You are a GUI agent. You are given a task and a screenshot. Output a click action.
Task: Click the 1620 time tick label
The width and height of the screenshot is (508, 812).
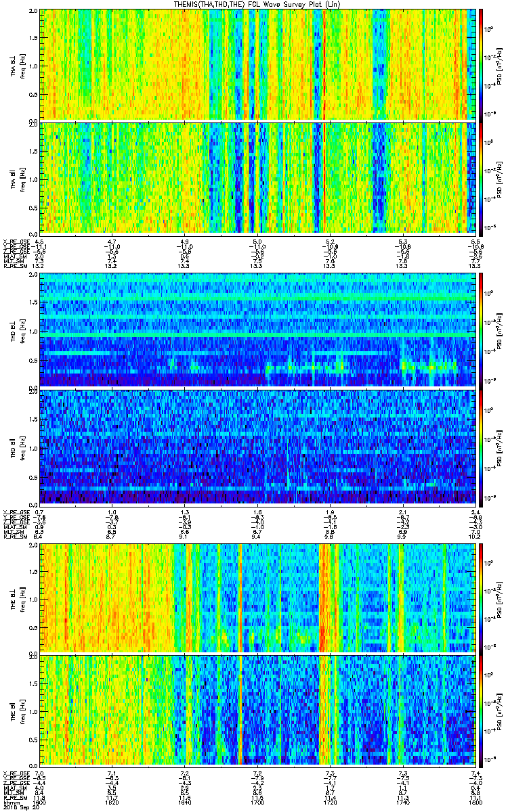(112, 802)
